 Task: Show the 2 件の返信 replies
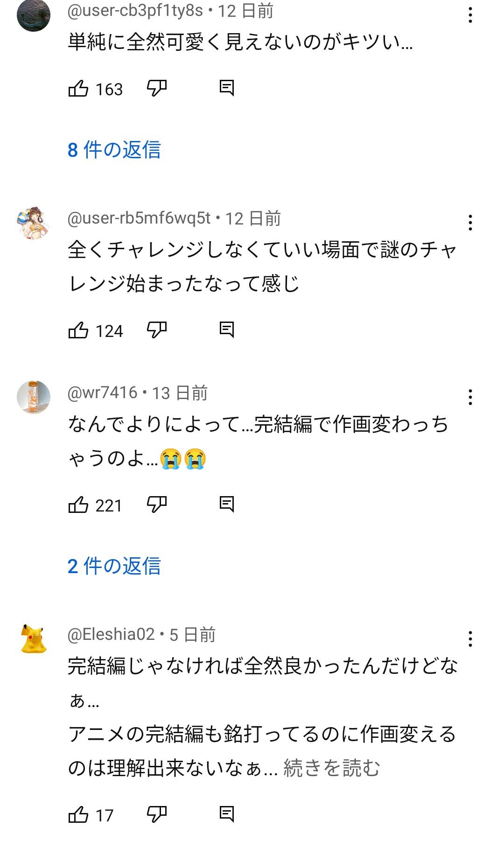click(114, 566)
